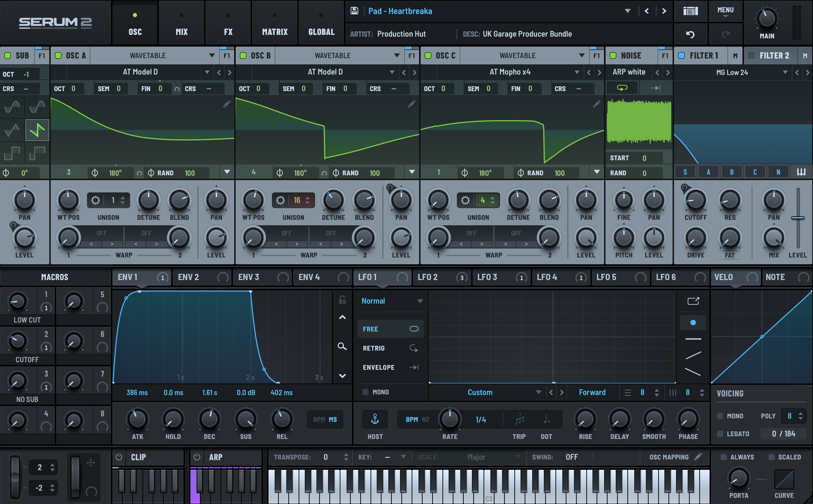Open the preset browser list icon
The height and width of the screenshot is (504, 813).
tap(690, 11)
